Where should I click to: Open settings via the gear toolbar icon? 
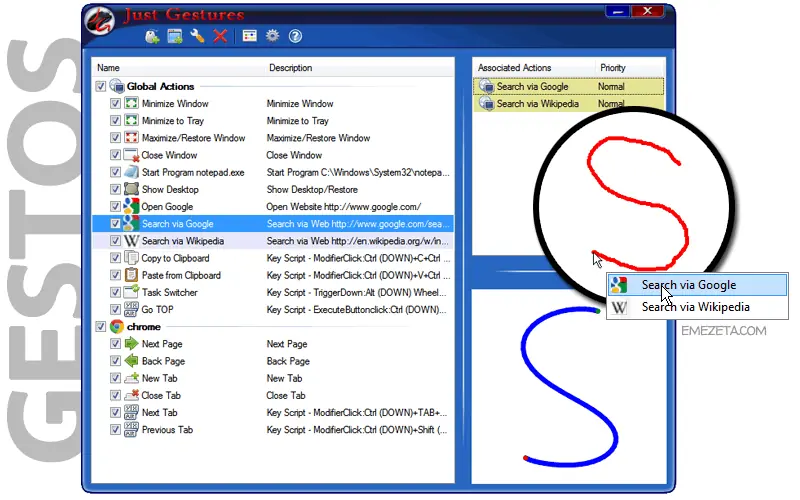click(272, 36)
